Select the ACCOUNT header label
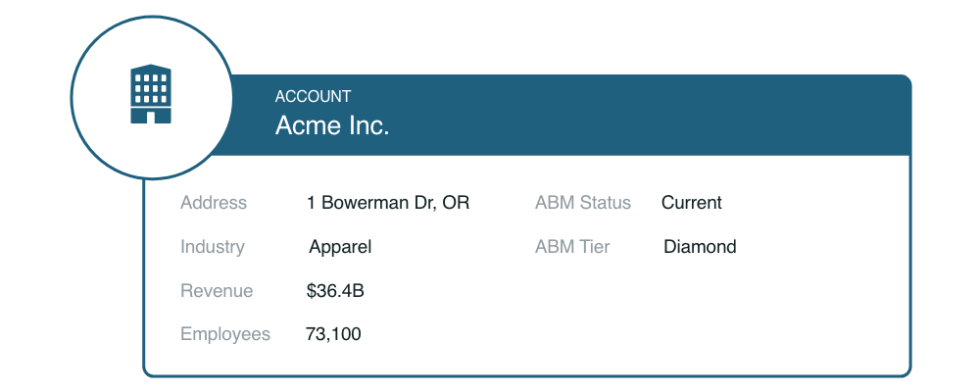The height and width of the screenshot is (392, 980). [313, 96]
